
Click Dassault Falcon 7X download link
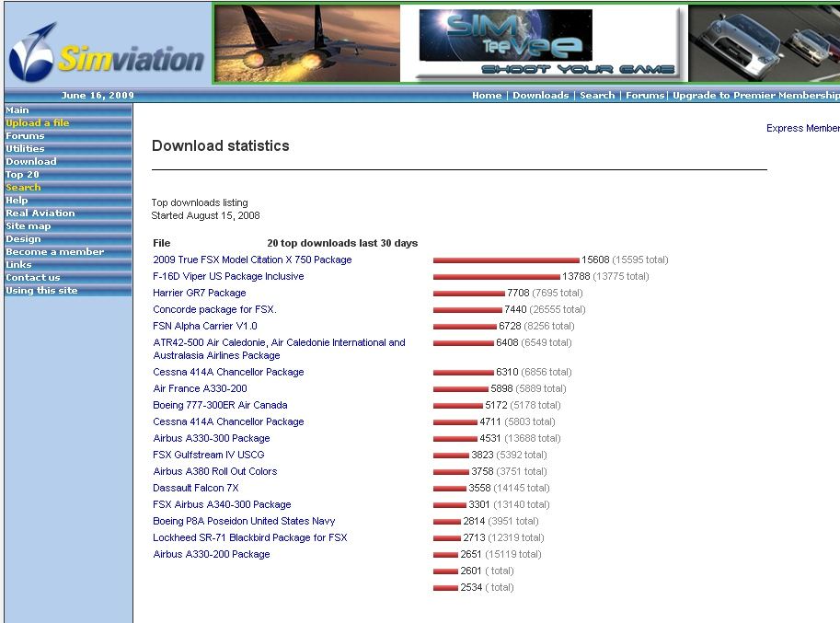coord(195,488)
